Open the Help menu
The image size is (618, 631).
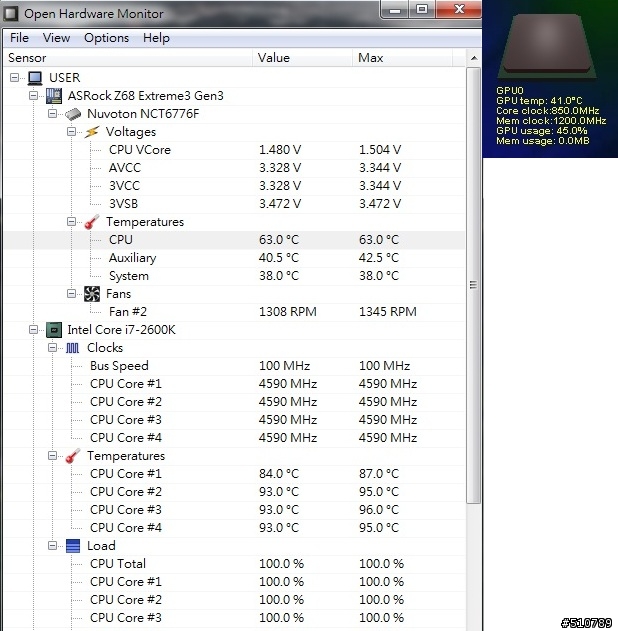tap(156, 38)
